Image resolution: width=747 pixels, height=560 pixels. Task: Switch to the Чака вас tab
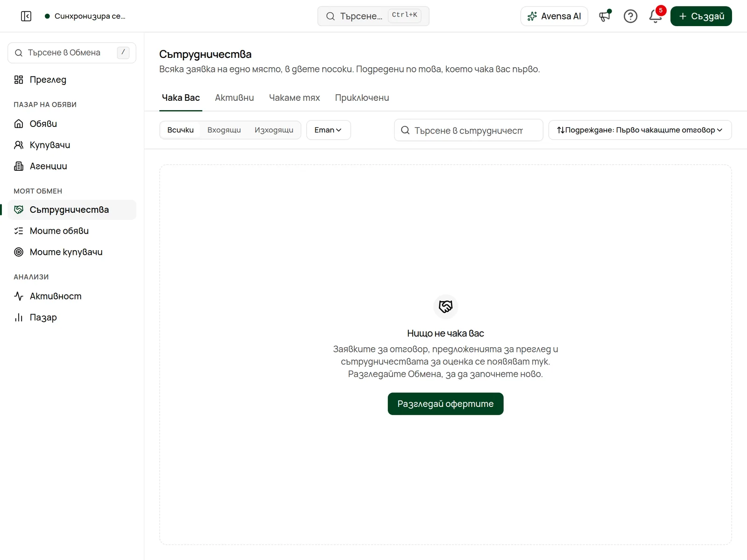click(181, 98)
